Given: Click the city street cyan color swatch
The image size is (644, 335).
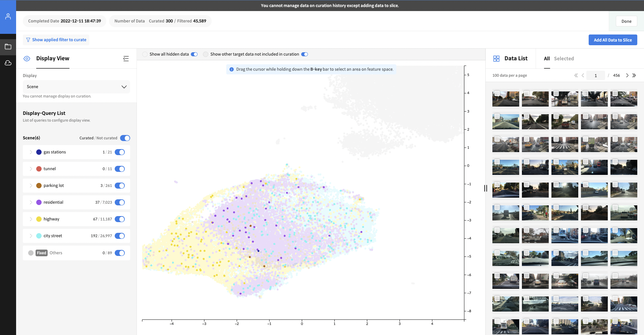Looking at the screenshot, I should tap(39, 236).
